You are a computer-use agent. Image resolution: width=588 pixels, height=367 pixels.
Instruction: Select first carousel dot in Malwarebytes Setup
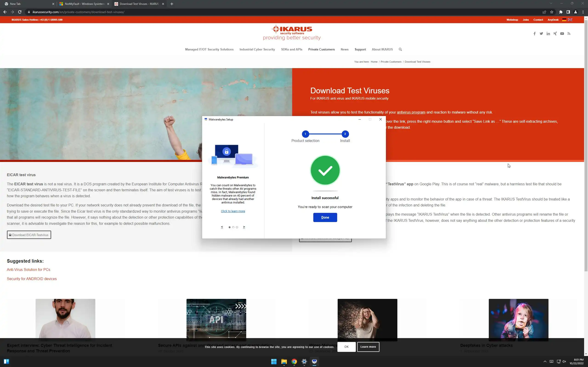pos(229,227)
